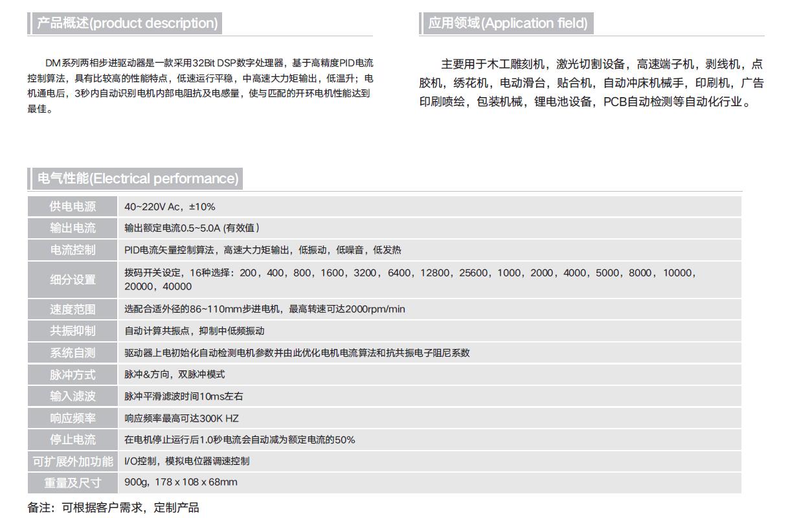Click the 电流会自动减为额定电流的50% value
This screenshot has width=812, height=518.
click(x=240, y=440)
